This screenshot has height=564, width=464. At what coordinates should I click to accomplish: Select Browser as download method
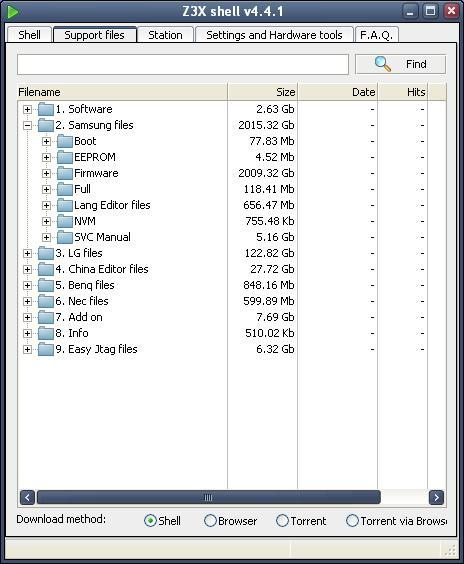(x=210, y=520)
